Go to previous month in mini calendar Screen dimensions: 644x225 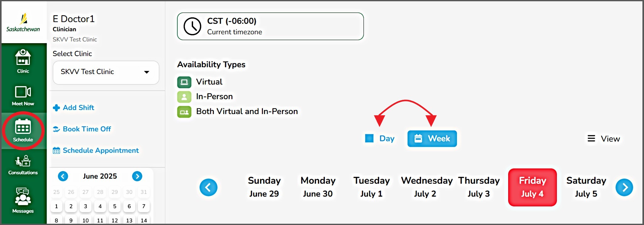pos(63,176)
